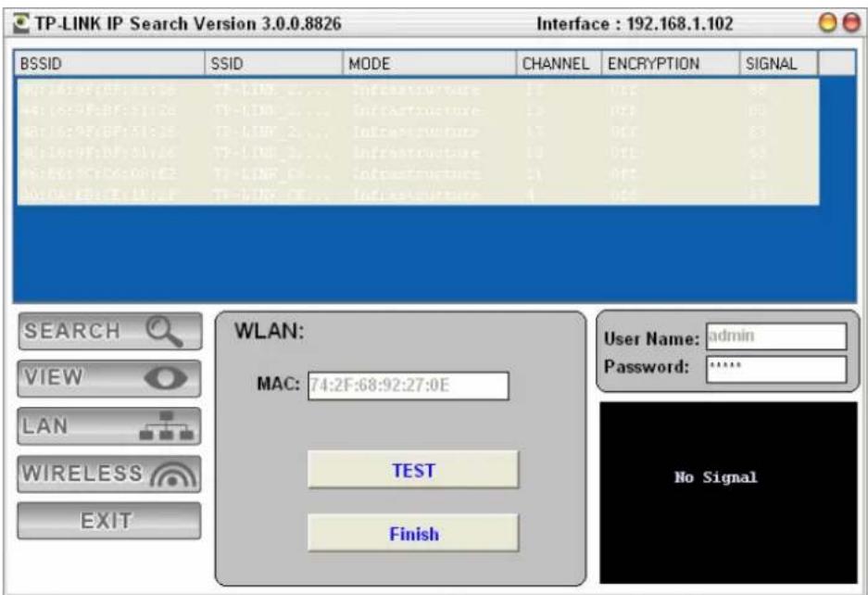The height and width of the screenshot is (595, 868).
Task: Sort list by ENCRYPTION column header
Action: 671,64
